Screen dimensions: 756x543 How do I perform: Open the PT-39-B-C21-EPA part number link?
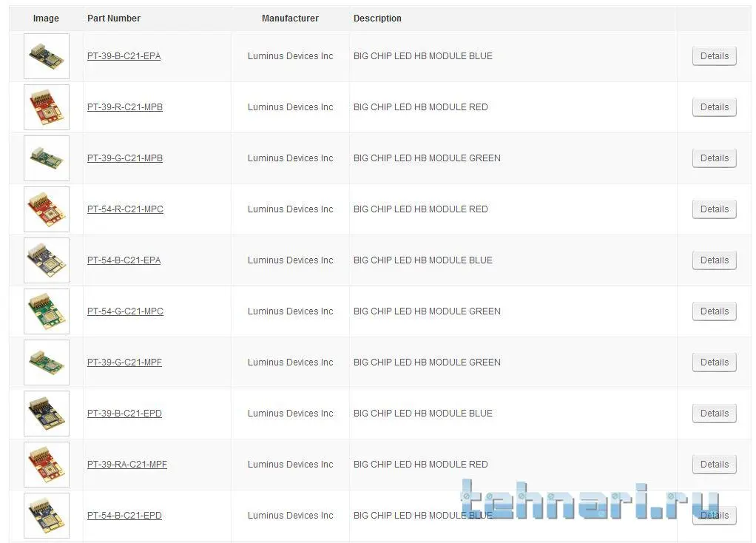coord(124,56)
